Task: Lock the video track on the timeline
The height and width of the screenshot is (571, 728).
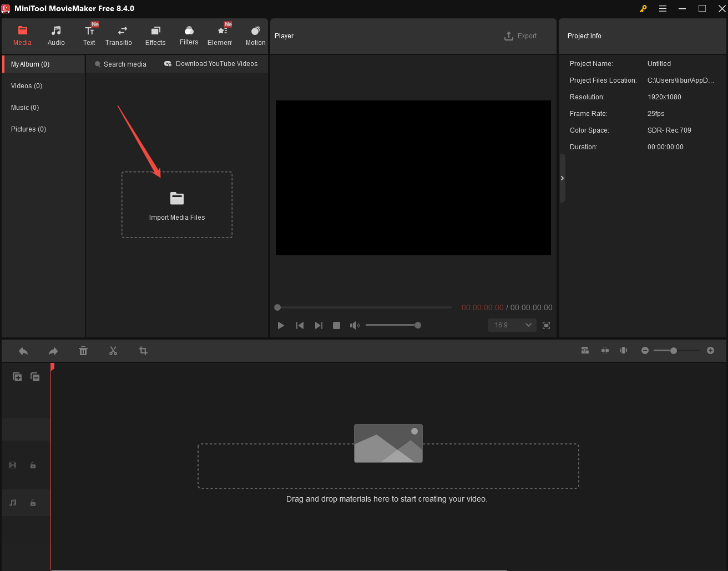Action: [33, 465]
